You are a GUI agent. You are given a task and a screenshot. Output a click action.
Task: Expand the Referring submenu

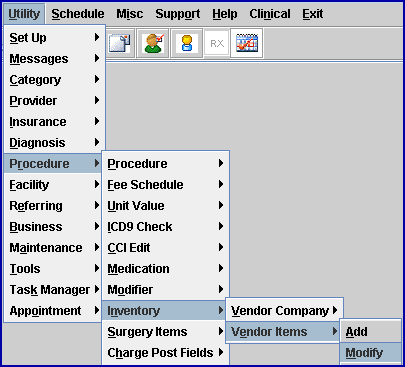coord(53,206)
